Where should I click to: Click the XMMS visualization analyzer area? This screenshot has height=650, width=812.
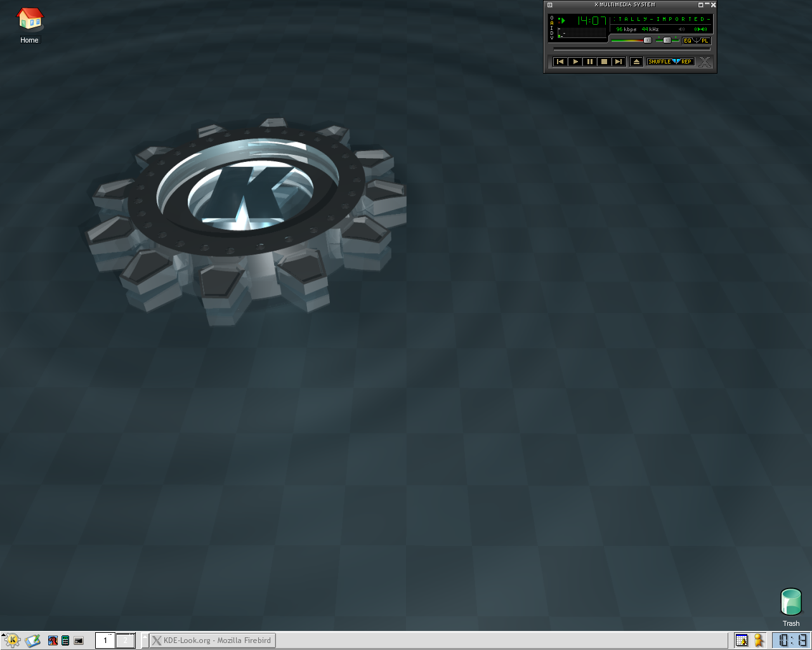pos(582,32)
